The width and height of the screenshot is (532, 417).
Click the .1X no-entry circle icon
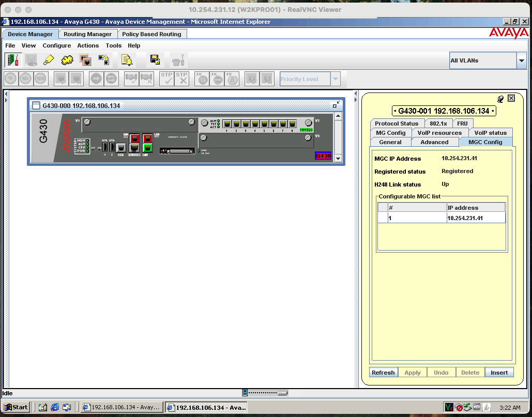217,79
